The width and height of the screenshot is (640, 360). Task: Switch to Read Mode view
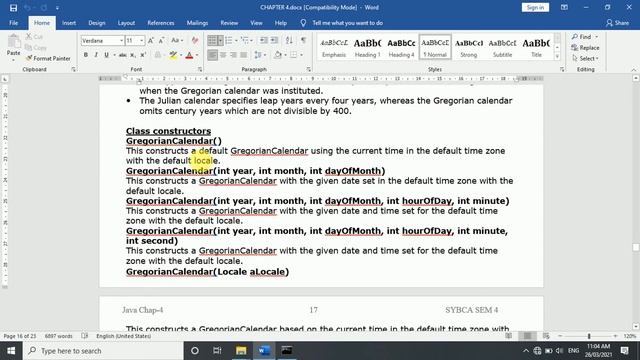click(508, 336)
